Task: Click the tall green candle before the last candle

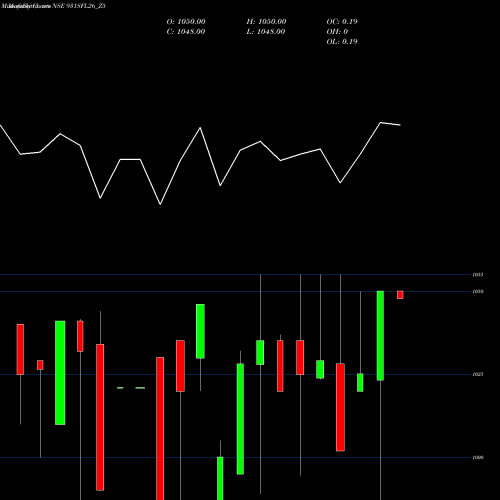Action: point(380,336)
